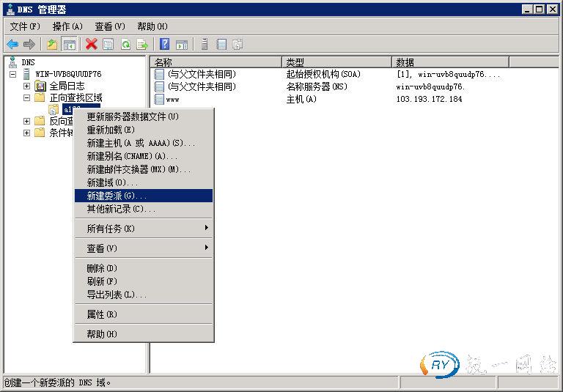This screenshot has width=563, height=392.
Task: Click the DNS root node icon in tree
Action: pyautogui.click(x=13, y=62)
